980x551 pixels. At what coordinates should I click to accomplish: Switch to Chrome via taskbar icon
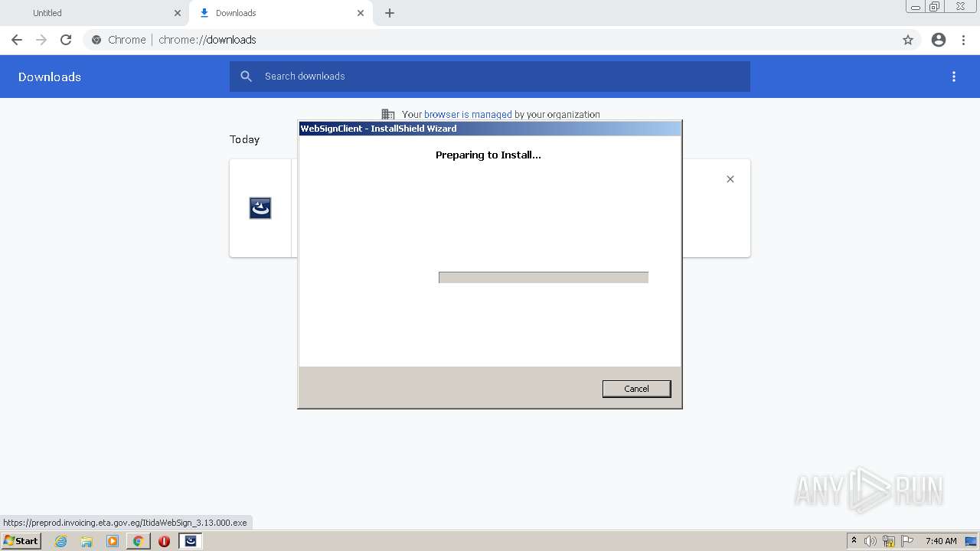tap(139, 541)
